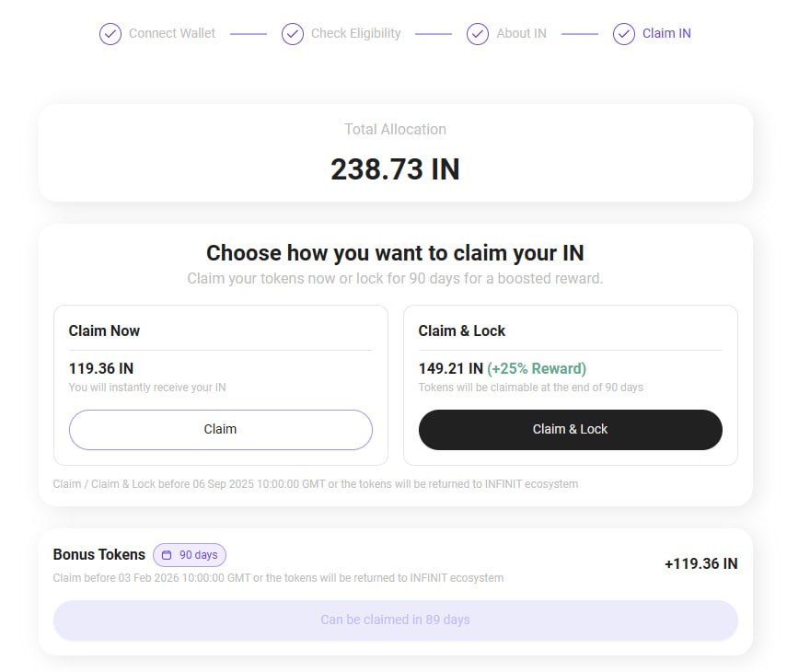Click the Claim IN checkmark icon
787x672 pixels.
point(623,34)
